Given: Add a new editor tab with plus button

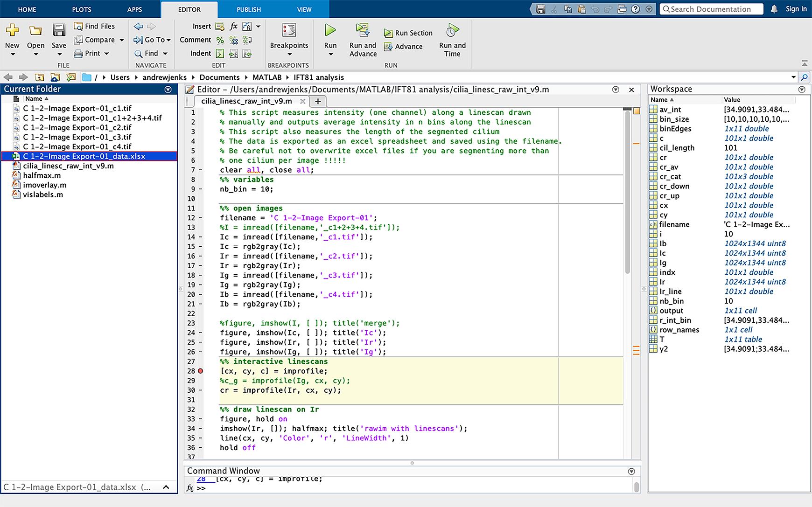Looking at the screenshot, I should pos(318,101).
